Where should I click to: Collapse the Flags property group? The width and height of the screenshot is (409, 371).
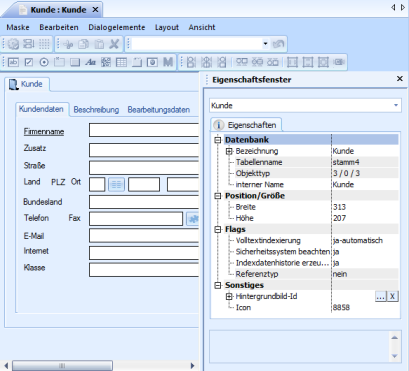pos(218,229)
